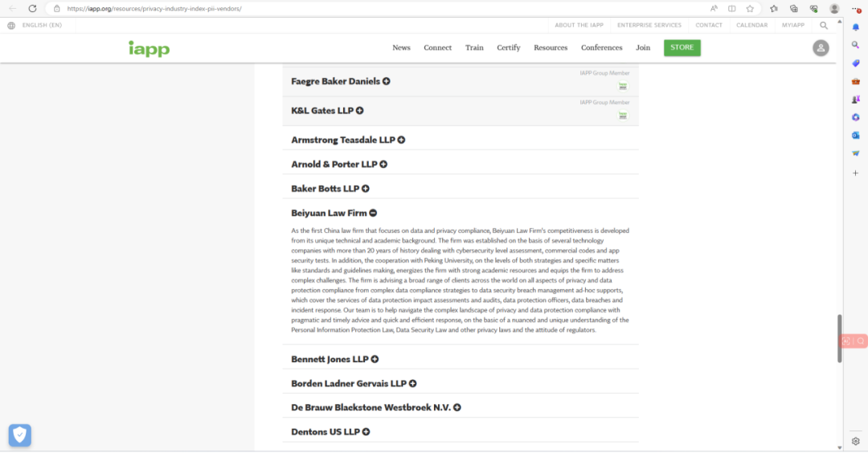
Task: Click the blue shield privacy badge
Action: pyautogui.click(x=20, y=435)
